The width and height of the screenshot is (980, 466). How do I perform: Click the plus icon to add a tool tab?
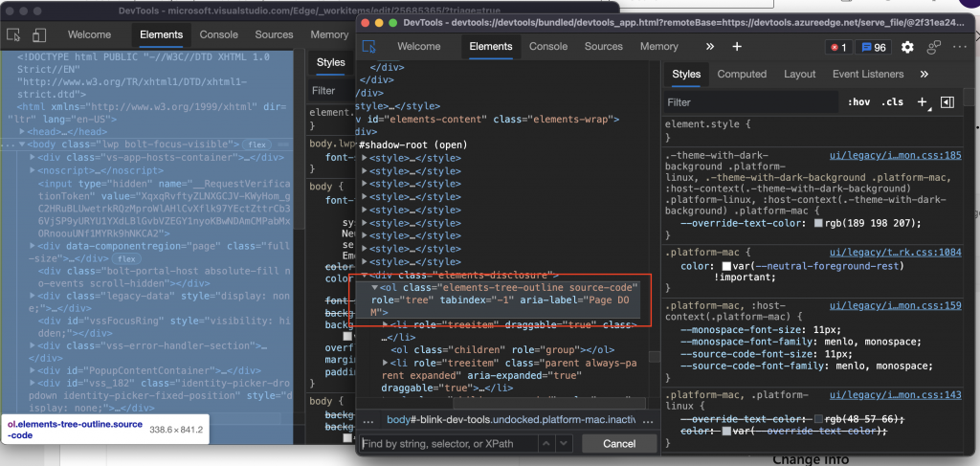[737, 47]
